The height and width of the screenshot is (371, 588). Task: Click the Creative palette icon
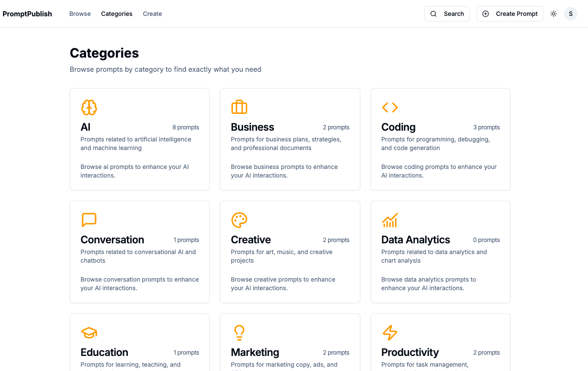[239, 220]
